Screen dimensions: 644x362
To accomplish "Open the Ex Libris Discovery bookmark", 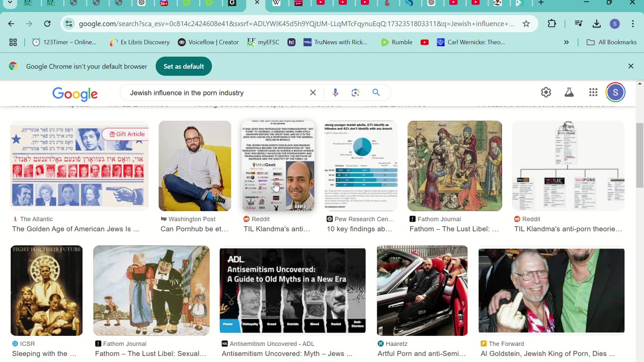I will 139,42.
